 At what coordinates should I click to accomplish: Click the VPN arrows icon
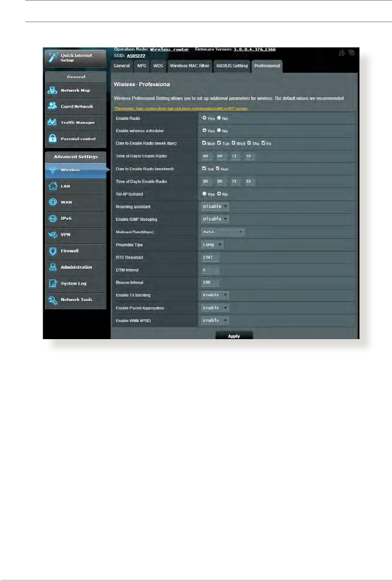click(52, 234)
